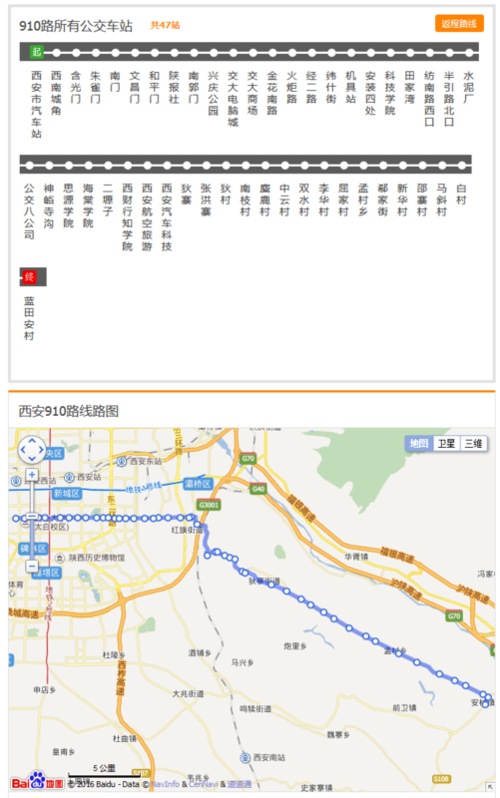The height and width of the screenshot is (798, 500).
Task: Select the 公交八公司 stop
Action: tap(29, 211)
